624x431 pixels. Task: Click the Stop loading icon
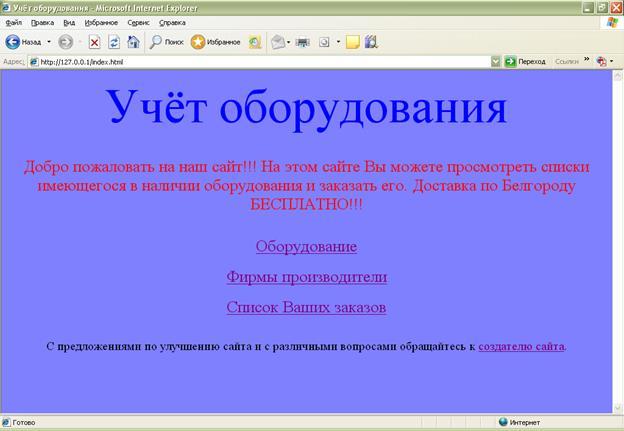point(94,42)
